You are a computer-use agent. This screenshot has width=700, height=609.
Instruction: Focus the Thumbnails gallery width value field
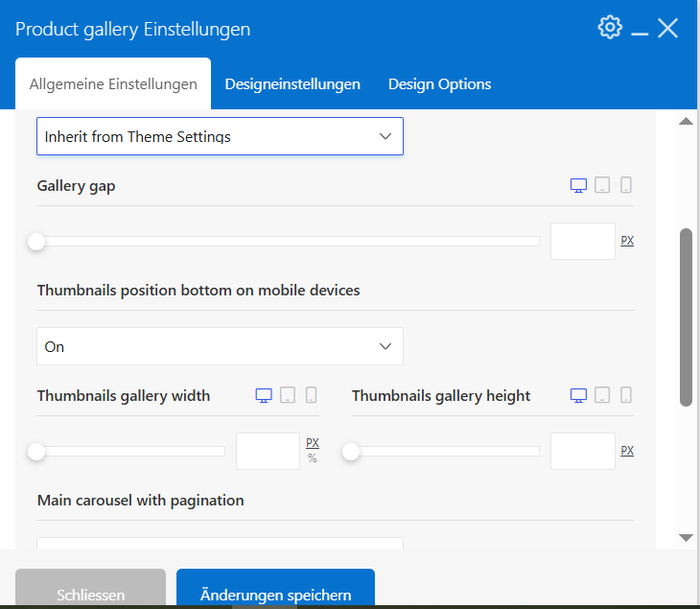268,451
